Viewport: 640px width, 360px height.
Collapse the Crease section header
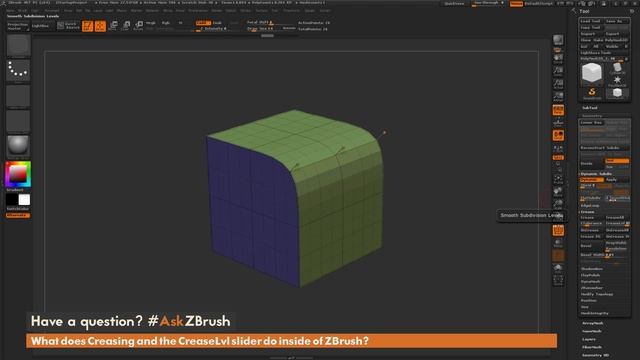click(588, 212)
